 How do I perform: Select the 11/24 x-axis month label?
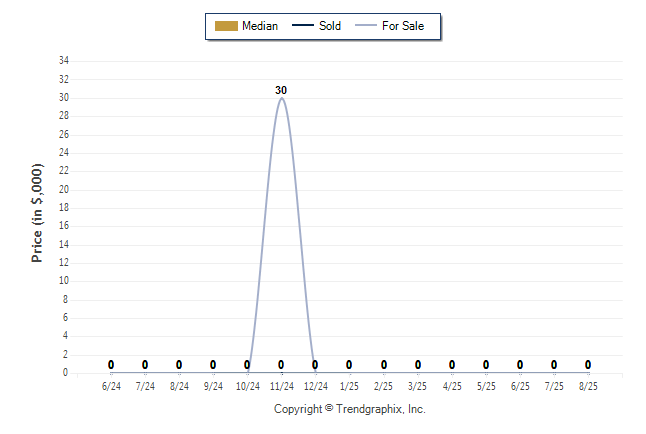[x=282, y=387]
